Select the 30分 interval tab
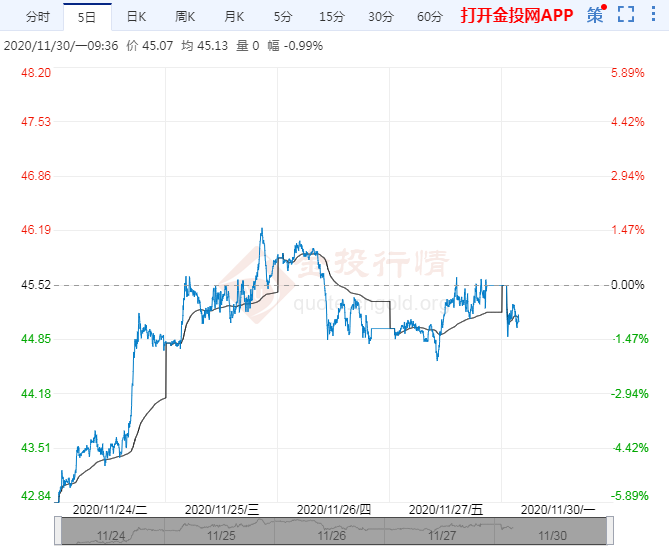669x551 pixels. pos(380,16)
